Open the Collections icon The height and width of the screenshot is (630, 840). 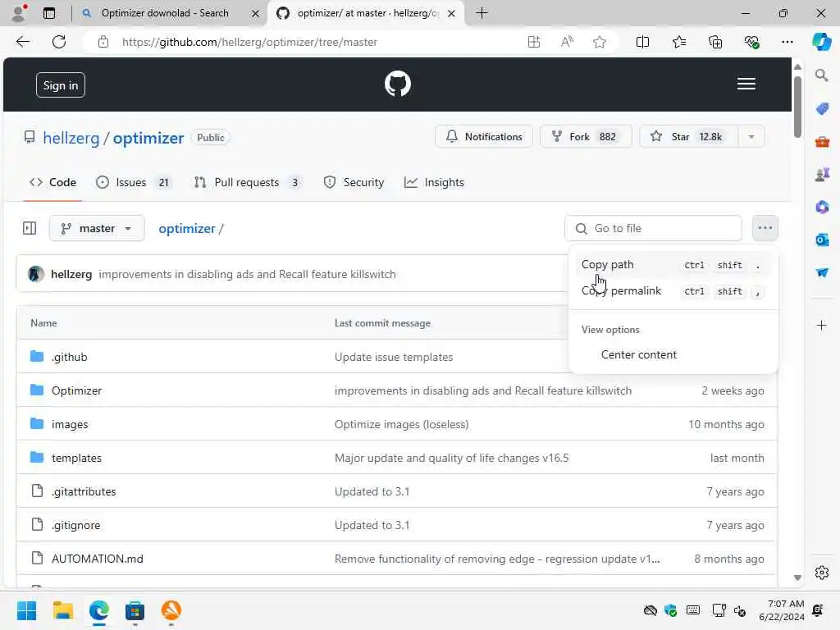715,42
